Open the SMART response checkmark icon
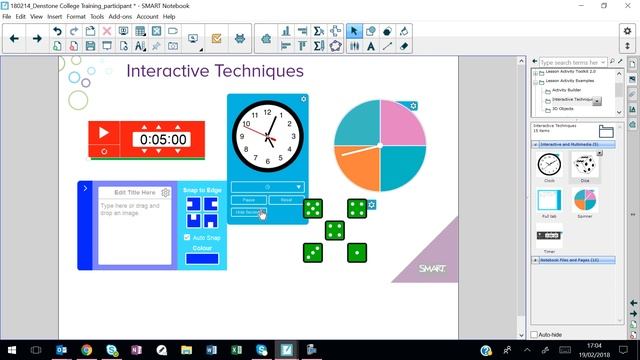The width and height of the screenshot is (640, 360). [x=216, y=38]
